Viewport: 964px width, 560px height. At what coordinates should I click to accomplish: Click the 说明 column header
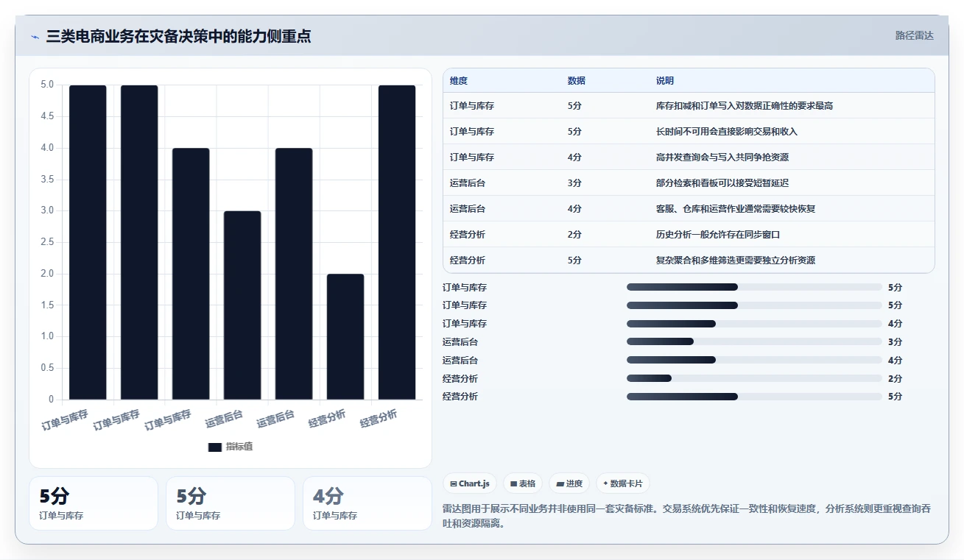665,81
